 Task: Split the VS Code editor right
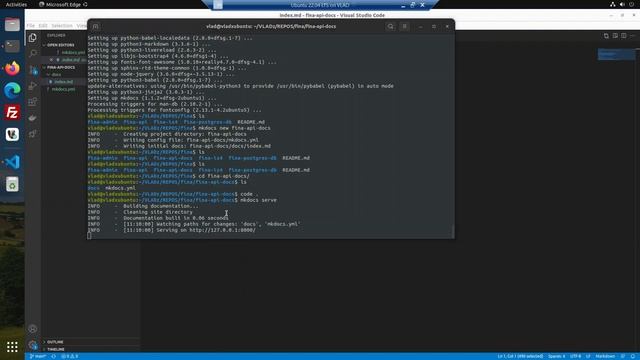[624, 36]
